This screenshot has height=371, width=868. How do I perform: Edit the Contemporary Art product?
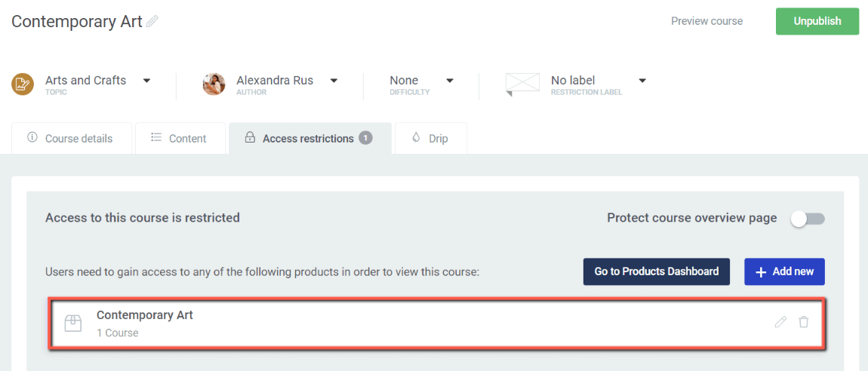[780, 322]
